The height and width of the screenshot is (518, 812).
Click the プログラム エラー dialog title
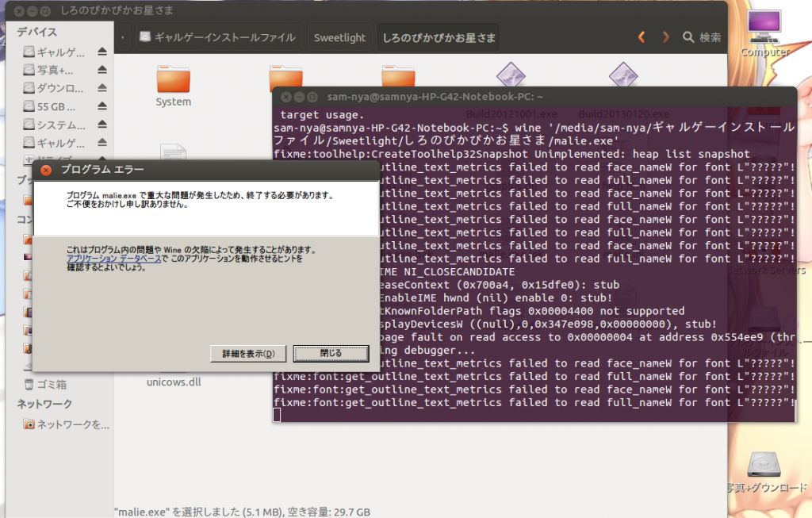102,170
